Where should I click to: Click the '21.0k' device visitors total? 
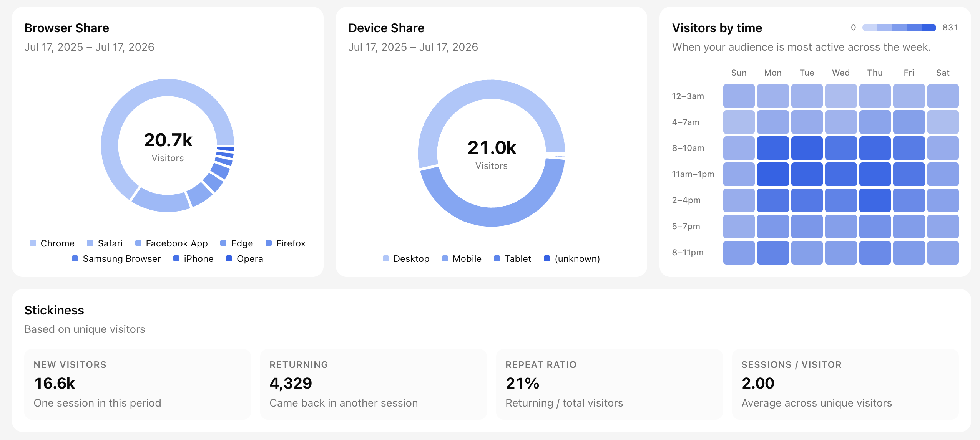pos(492,147)
